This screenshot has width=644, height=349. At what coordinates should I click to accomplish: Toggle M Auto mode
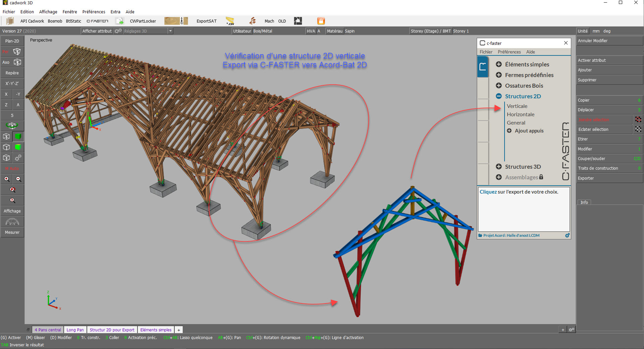pos(12,168)
